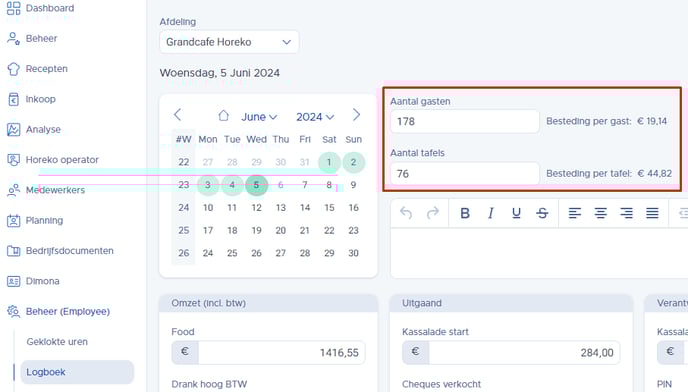The height and width of the screenshot is (392, 688).
Task: Toggle underline formatting
Action: (x=516, y=213)
